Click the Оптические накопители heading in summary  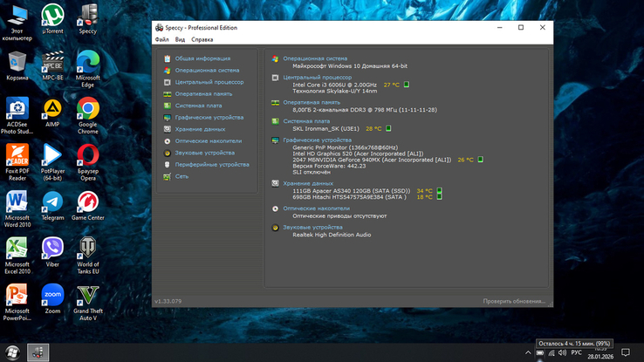click(x=316, y=208)
